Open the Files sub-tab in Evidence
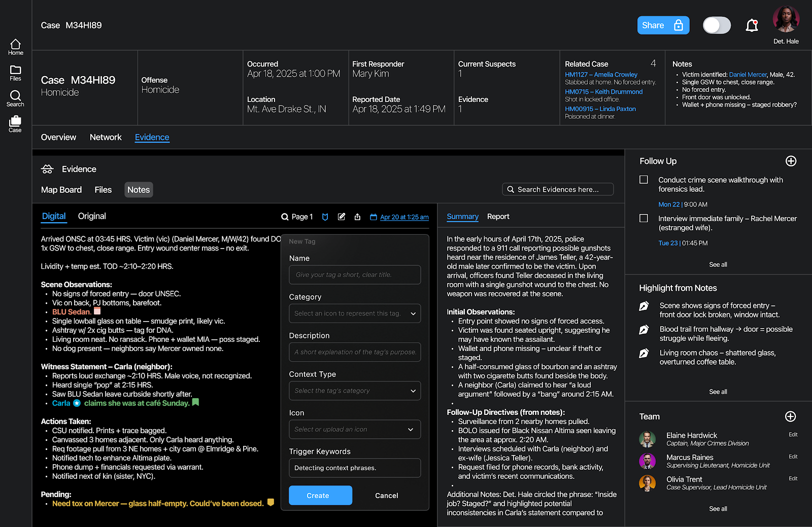 [103, 190]
